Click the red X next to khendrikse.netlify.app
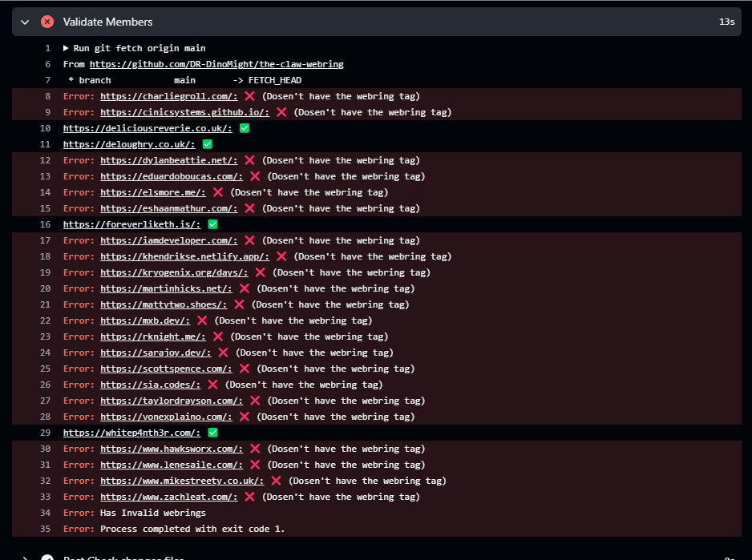This screenshot has width=752, height=560. pos(281,256)
